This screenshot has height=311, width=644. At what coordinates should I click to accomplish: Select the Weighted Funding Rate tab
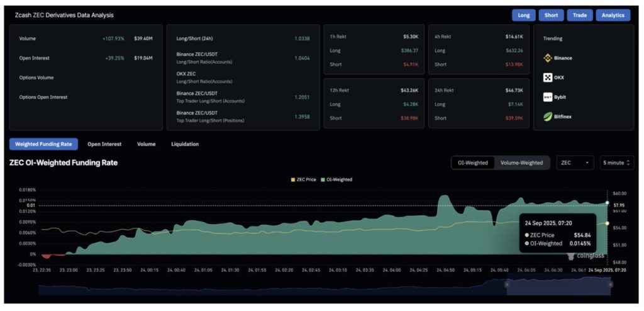coord(43,144)
